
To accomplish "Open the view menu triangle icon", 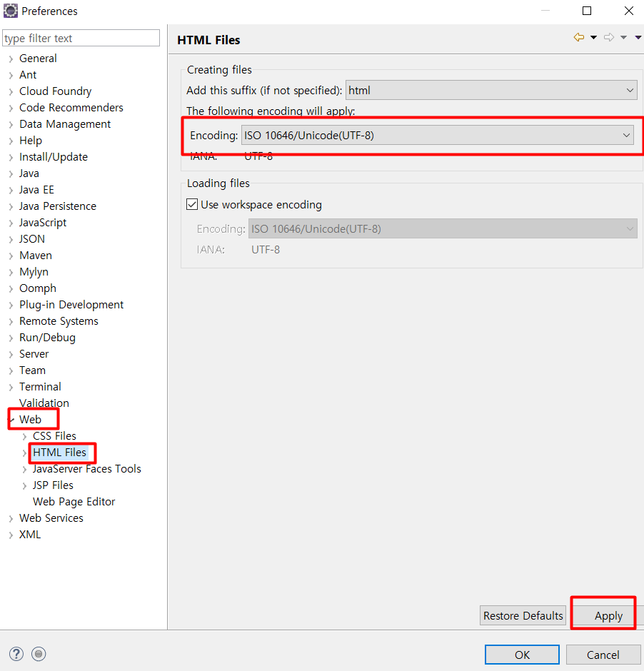I will point(638,38).
